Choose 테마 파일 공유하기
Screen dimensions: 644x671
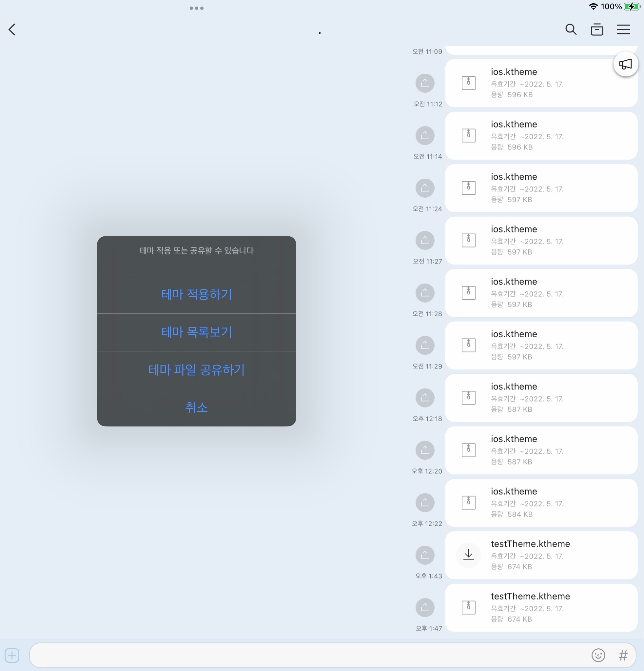pyautogui.click(x=197, y=370)
